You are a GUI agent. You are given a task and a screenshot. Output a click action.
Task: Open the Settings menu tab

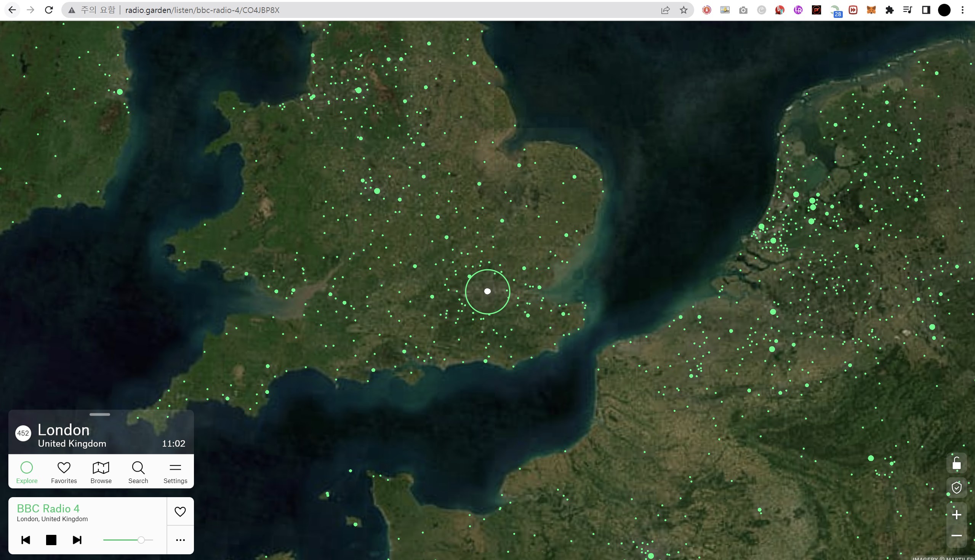point(175,472)
